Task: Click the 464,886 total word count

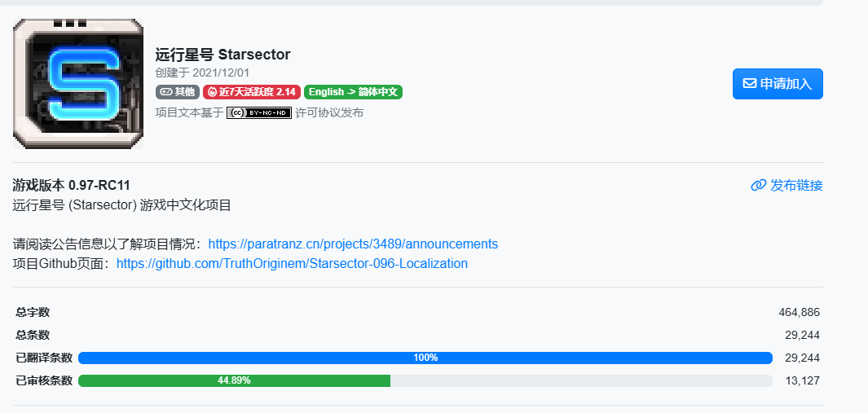Action: [x=799, y=312]
